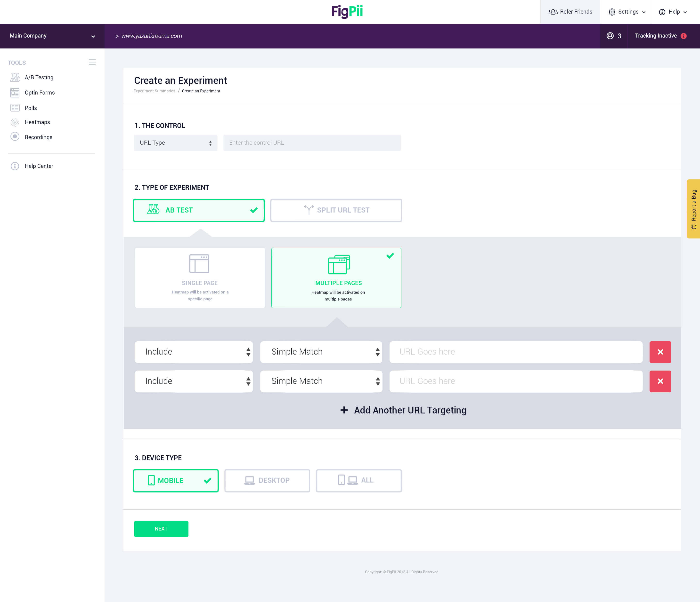Click the Recordings record icon
700x602 pixels.
(x=15, y=136)
